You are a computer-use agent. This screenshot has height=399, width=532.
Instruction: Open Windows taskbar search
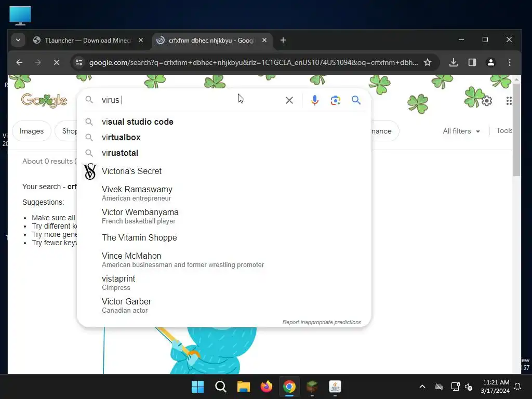pos(220,387)
